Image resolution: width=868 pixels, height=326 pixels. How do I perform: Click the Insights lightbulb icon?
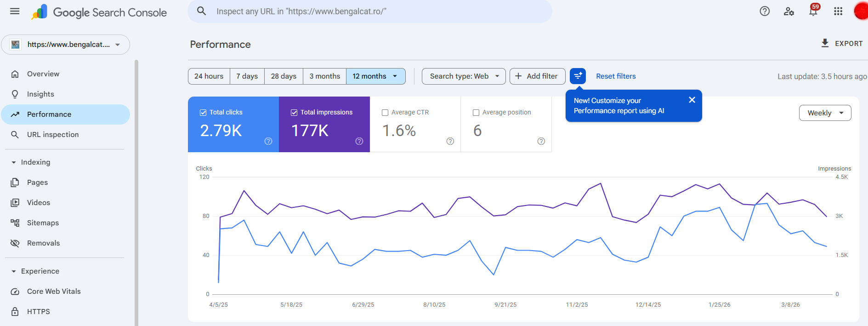15,94
